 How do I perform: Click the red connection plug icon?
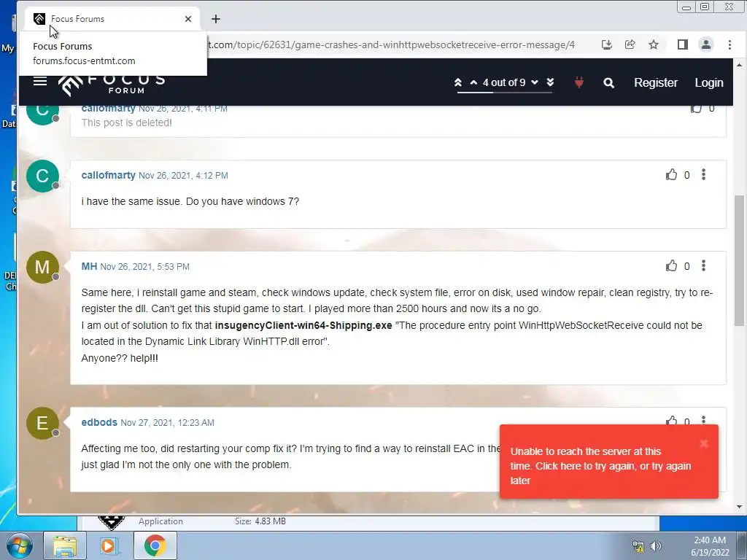point(578,82)
